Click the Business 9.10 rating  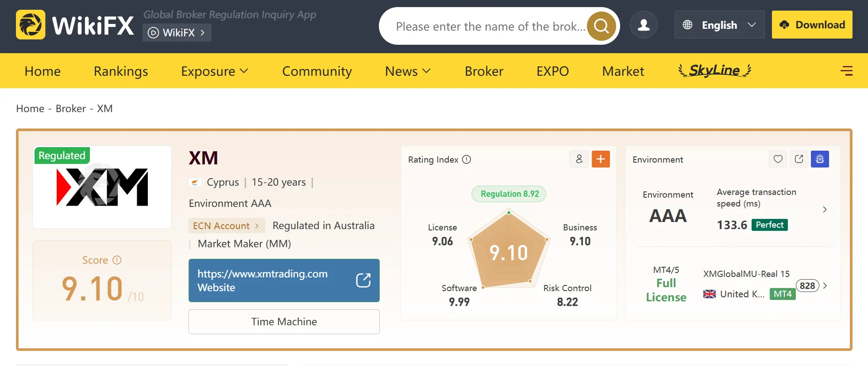click(580, 234)
